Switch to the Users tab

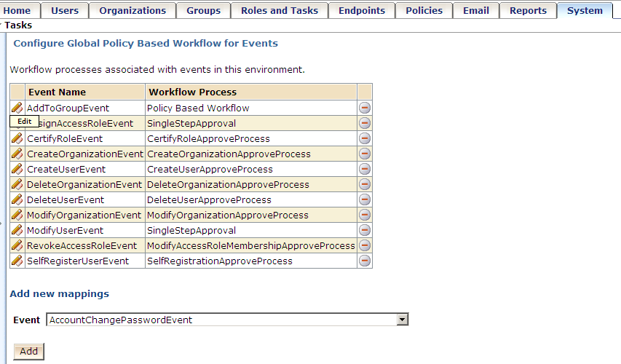(x=65, y=11)
